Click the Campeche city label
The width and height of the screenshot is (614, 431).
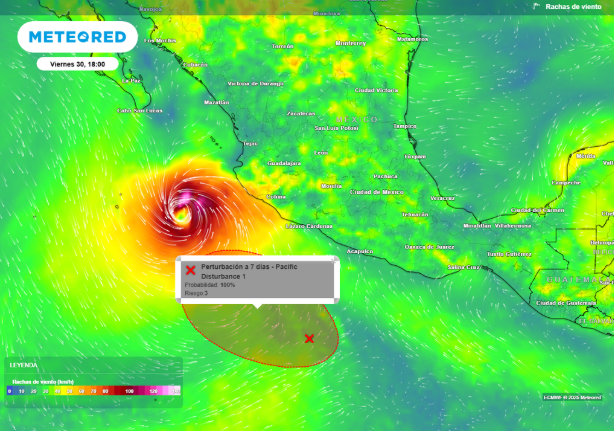[x=566, y=183]
